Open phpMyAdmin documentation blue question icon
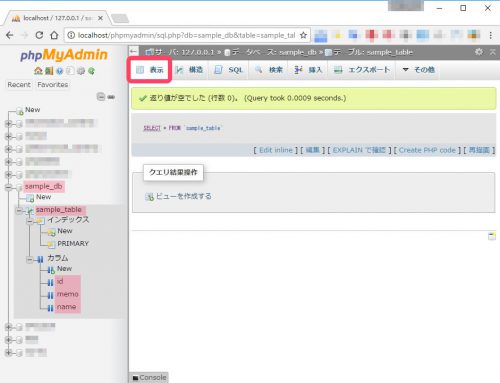Image resolution: width=500 pixels, height=383 pixels. (x=60, y=71)
